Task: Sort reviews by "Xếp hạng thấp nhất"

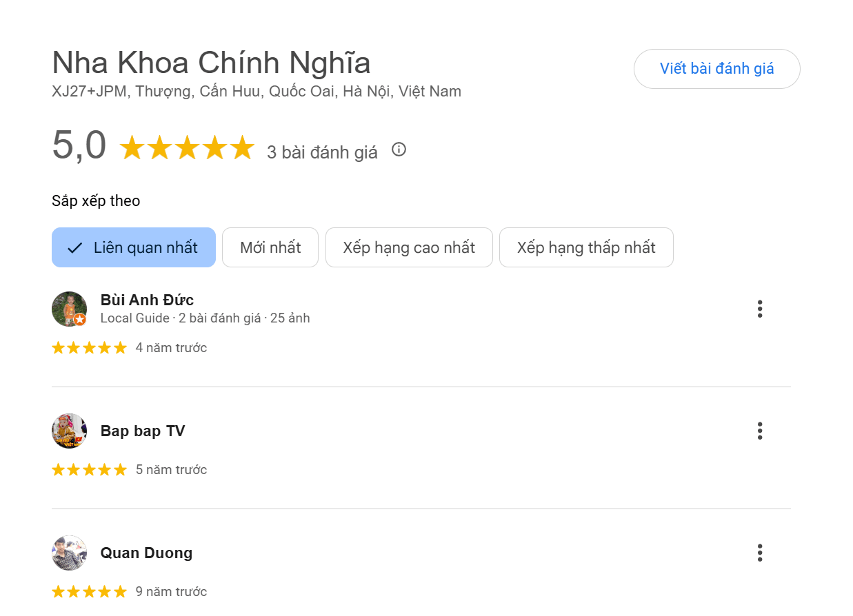Action: click(x=586, y=247)
